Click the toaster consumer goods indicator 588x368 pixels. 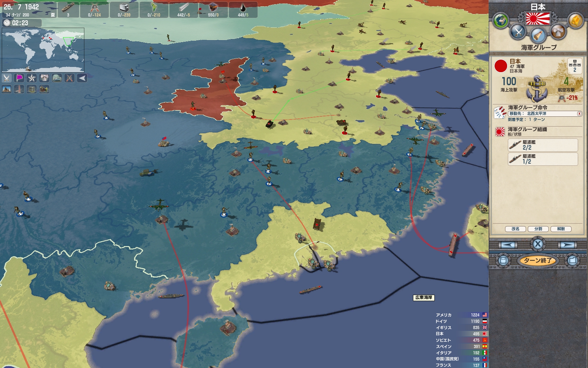tap(124, 10)
